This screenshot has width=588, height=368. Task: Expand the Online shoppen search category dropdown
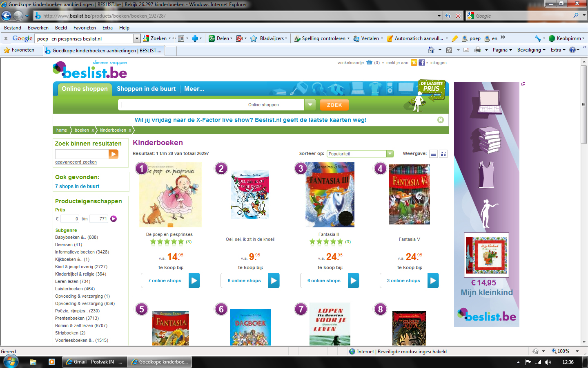pyautogui.click(x=310, y=105)
